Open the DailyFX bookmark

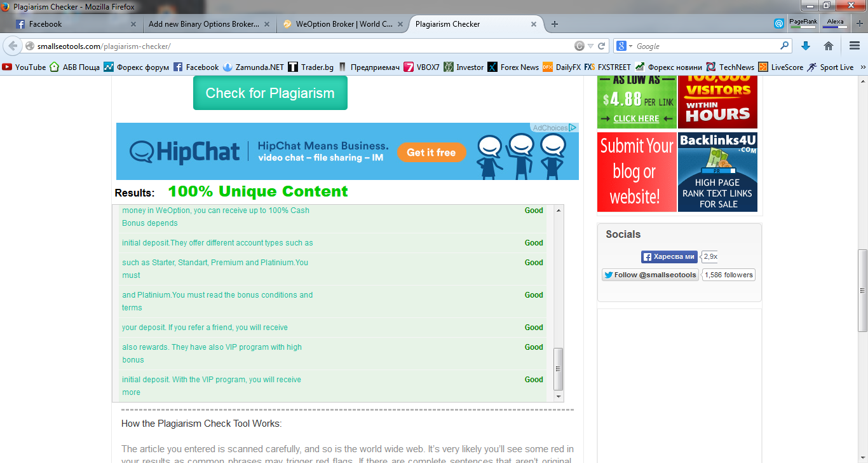tap(562, 67)
